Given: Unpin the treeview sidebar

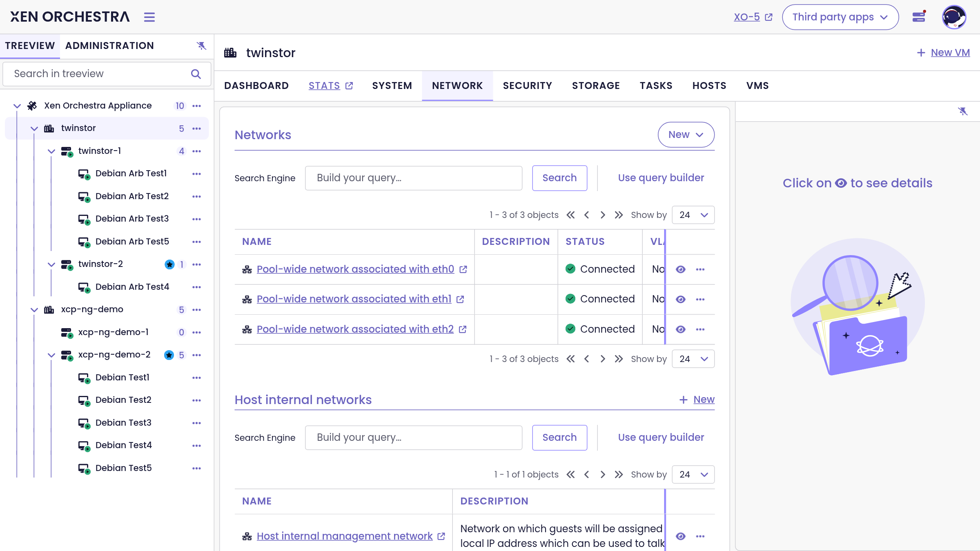Looking at the screenshot, I should click(201, 46).
